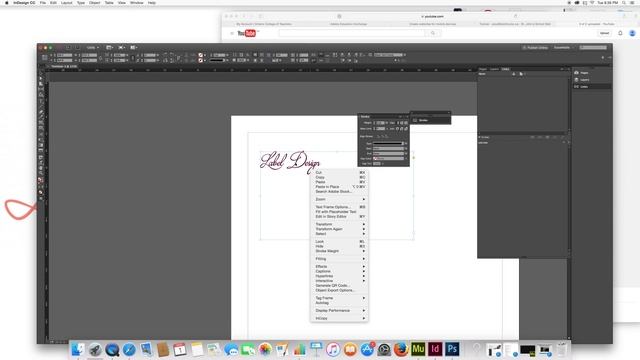Open the Type menu in menu bar
Image resolution: width=640 pixels, height=360 pixels.
pyautogui.click(x=81, y=3)
